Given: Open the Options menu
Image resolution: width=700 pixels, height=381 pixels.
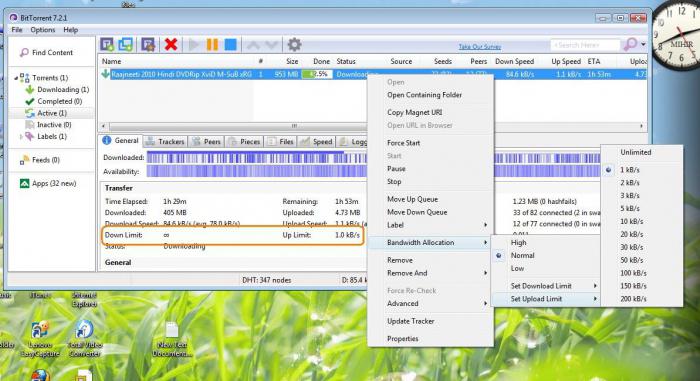Looking at the screenshot, I should point(43,30).
